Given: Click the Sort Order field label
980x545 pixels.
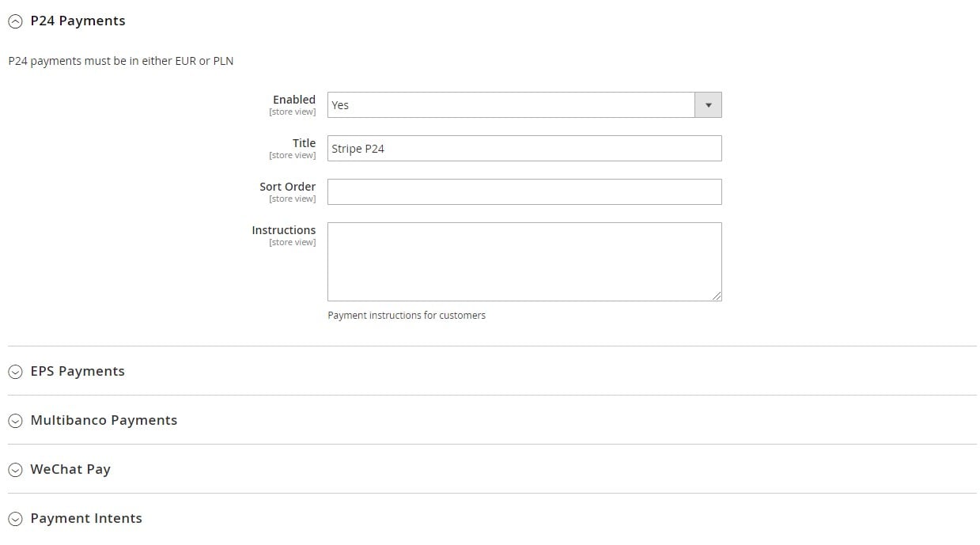Looking at the screenshot, I should (287, 187).
